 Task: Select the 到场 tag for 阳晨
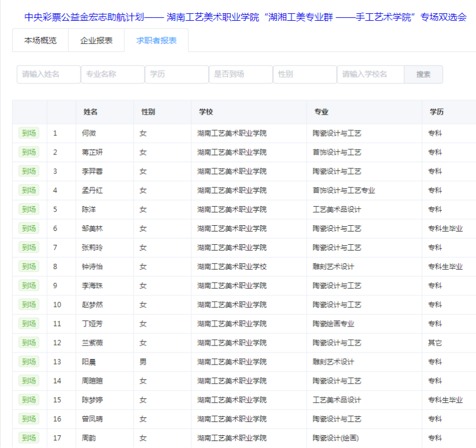[x=29, y=362]
